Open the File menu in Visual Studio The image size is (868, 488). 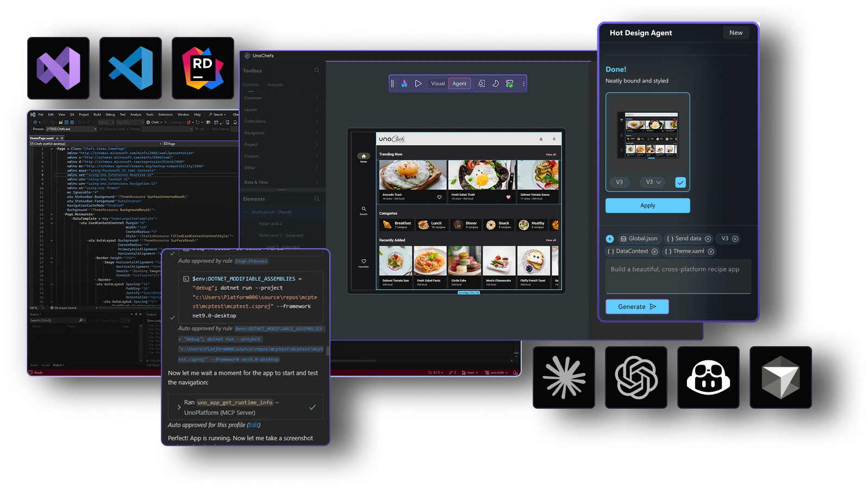[x=41, y=115]
